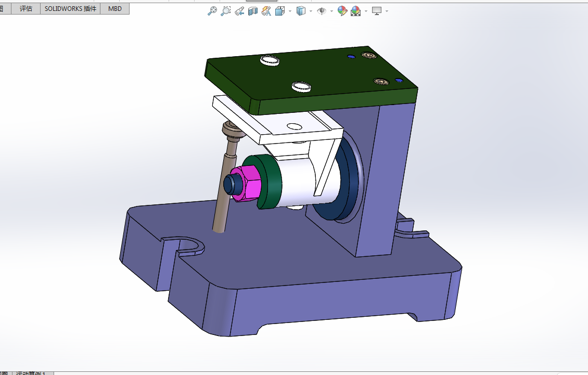Click the Previous View icon
588x375 pixels.
[x=239, y=11]
